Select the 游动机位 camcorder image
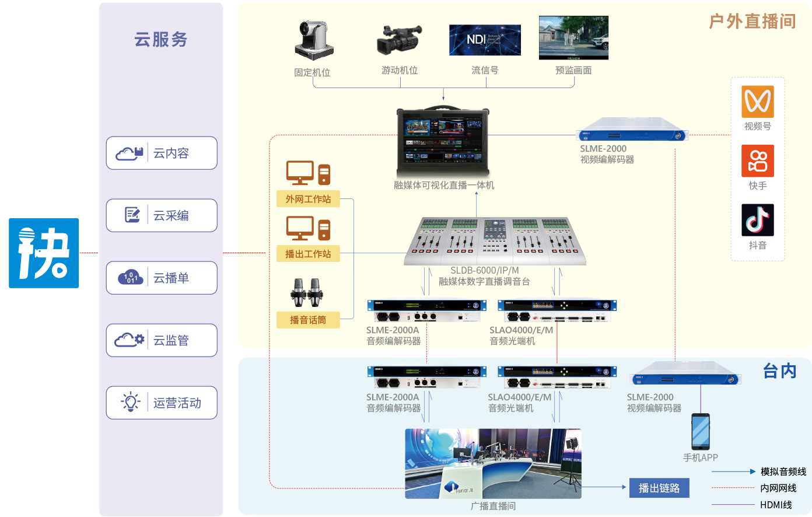 pyautogui.click(x=399, y=40)
